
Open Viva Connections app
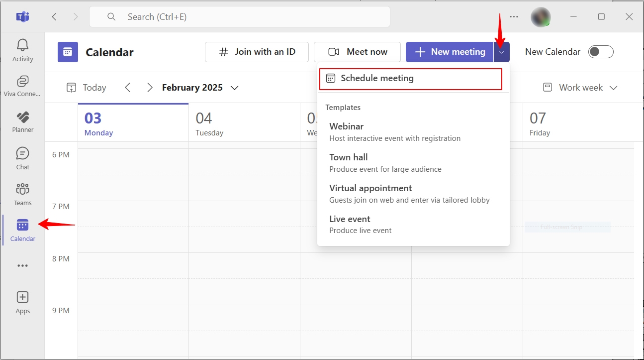(x=22, y=86)
